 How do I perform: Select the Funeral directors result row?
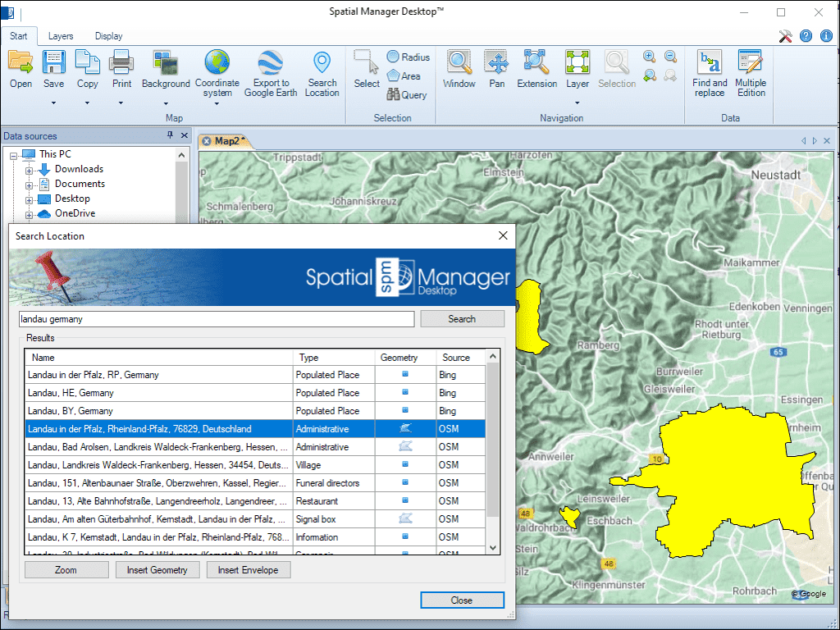(x=255, y=483)
